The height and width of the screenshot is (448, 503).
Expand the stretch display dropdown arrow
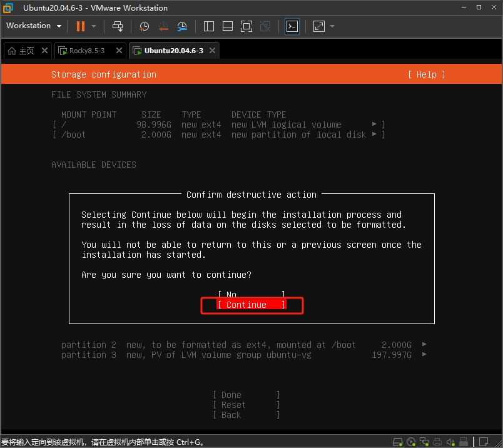(332, 26)
